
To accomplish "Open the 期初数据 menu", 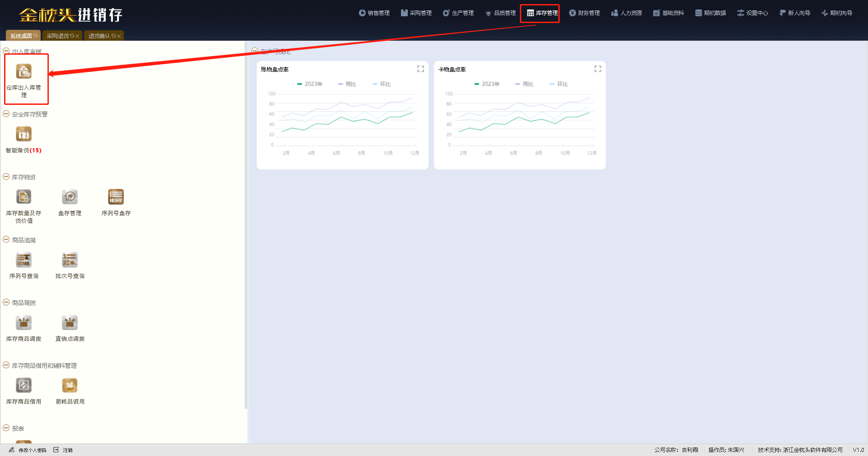I will tap(711, 13).
